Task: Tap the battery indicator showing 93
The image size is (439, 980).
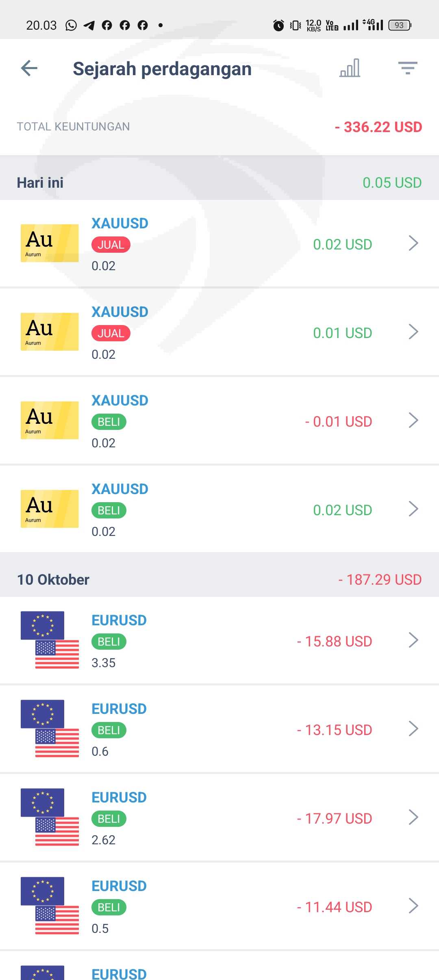Action: coord(400,25)
